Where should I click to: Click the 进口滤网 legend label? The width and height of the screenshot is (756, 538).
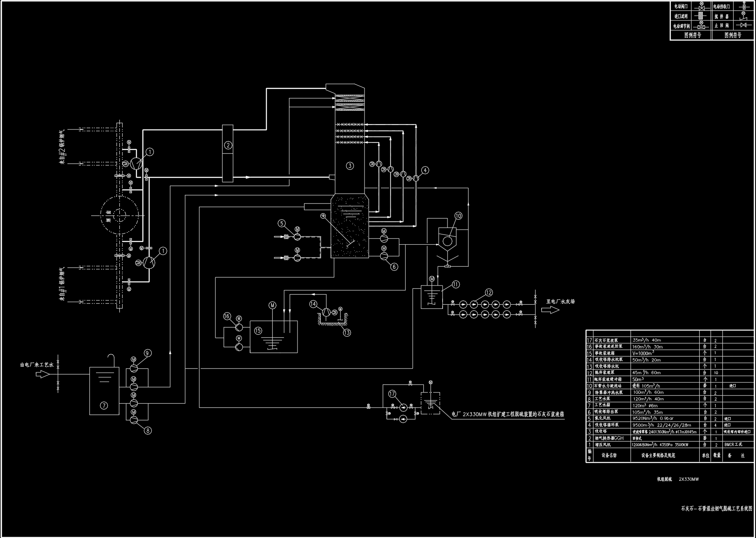click(681, 16)
